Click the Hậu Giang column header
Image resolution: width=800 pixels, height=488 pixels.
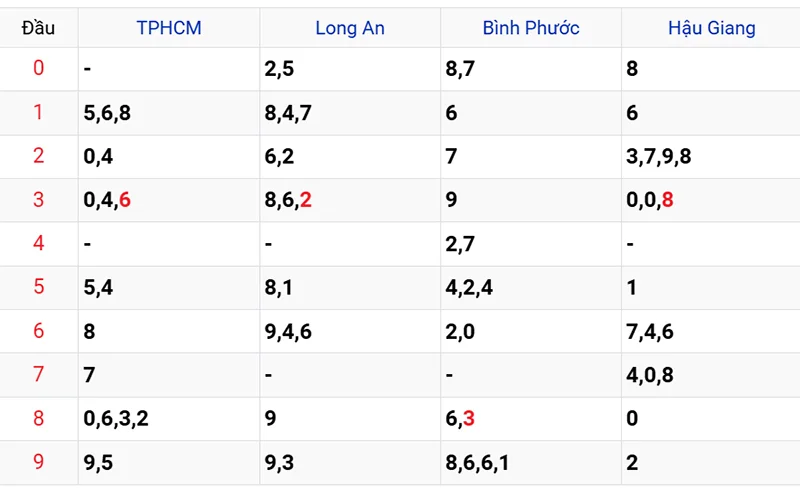(711, 28)
